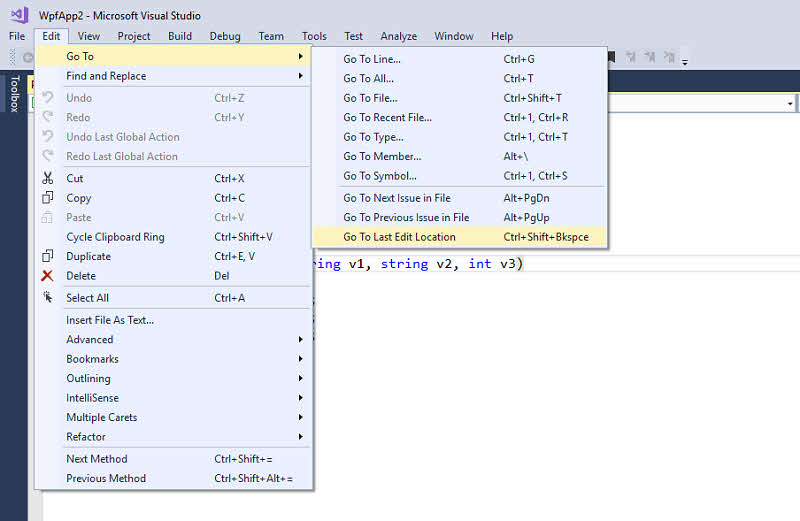Open the Analyze menu
This screenshot has width=800, height=521.
point(398,36)
